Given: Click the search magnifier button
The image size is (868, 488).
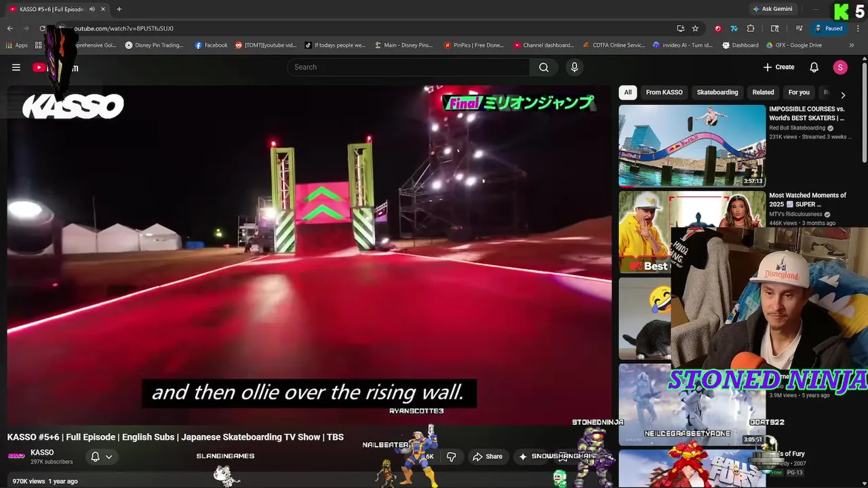Looking at the screenshot, I should [544, 67].
